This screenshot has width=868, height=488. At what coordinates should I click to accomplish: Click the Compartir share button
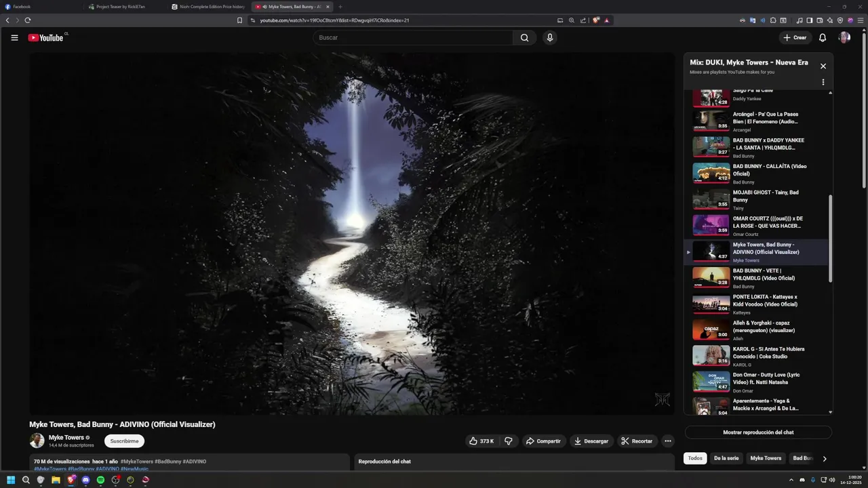click(x=543, y=441)
